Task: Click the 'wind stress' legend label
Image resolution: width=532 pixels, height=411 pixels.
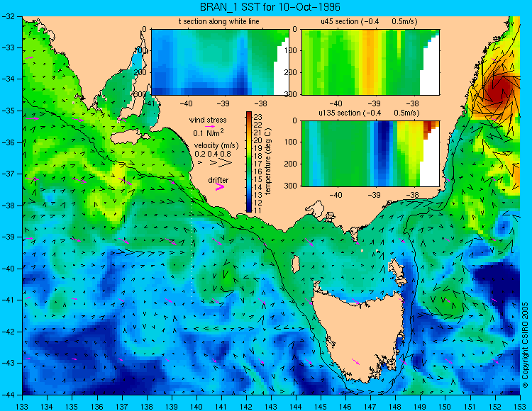Action: (208, 120)
